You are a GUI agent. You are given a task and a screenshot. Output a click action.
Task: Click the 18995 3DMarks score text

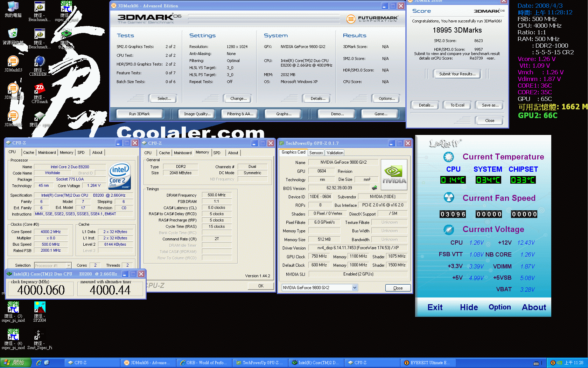click(457, 30)
